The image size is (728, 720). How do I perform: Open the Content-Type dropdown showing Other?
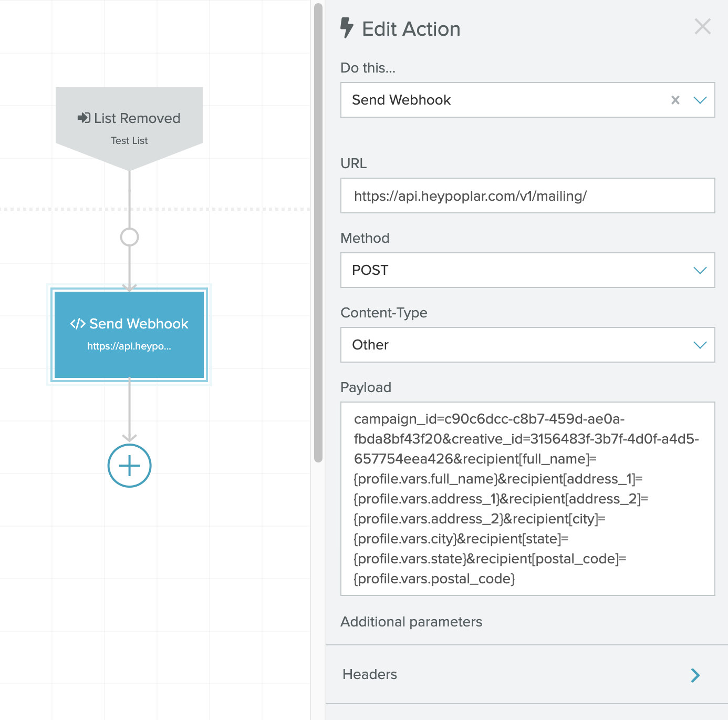point(527,345)
